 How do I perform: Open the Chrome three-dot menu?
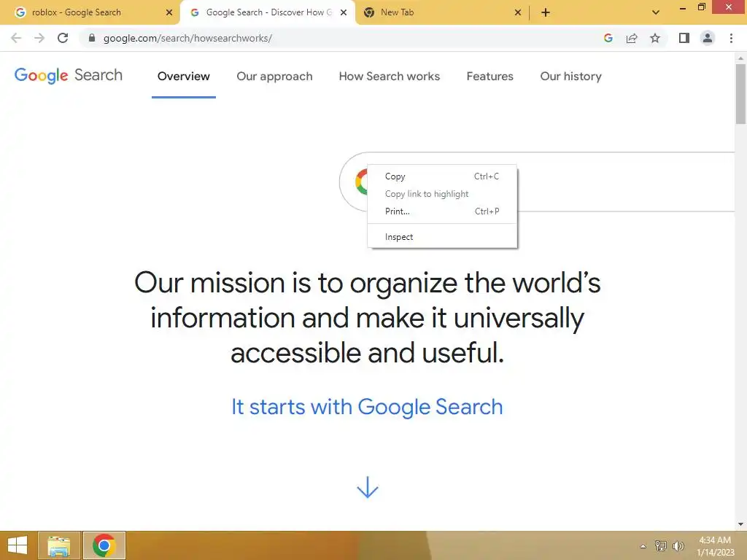click(x=731, y=38)
